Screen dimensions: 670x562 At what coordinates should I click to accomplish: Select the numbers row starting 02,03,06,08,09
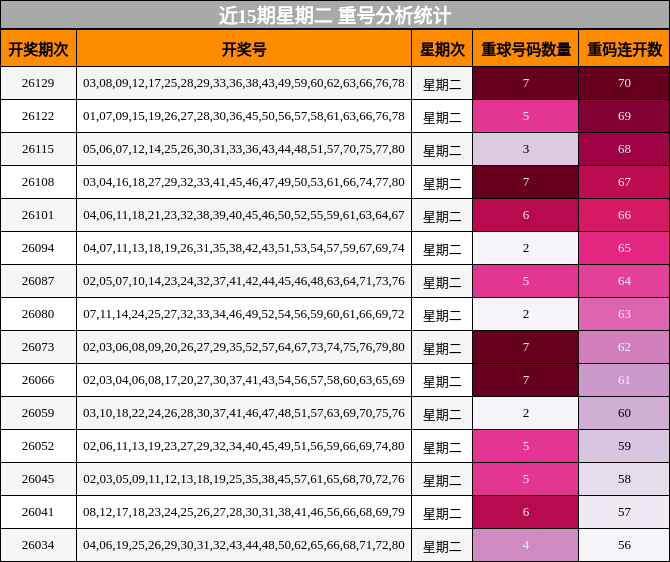(244, 347)
